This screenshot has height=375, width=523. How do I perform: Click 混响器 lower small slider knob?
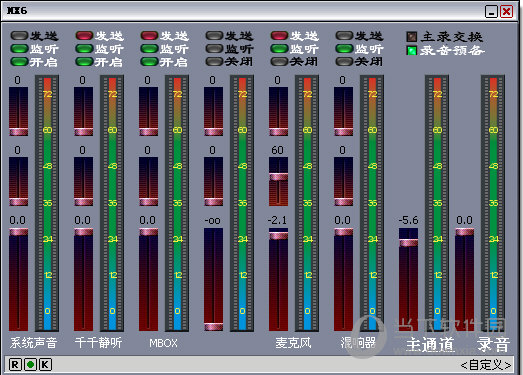pyautogui.click(x=344, y=202)
